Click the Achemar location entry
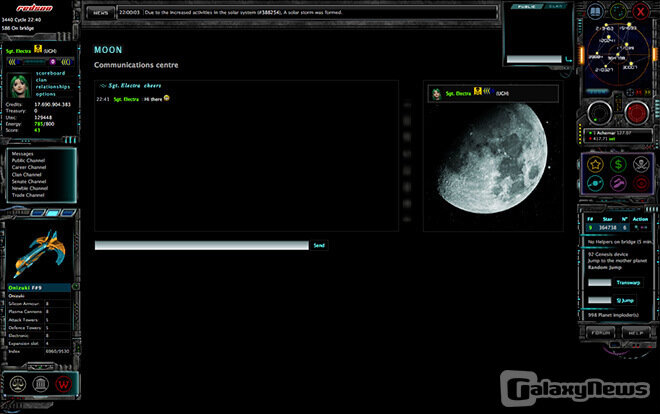The width and height of the screenshot is (660, 414). pos(611,133)
